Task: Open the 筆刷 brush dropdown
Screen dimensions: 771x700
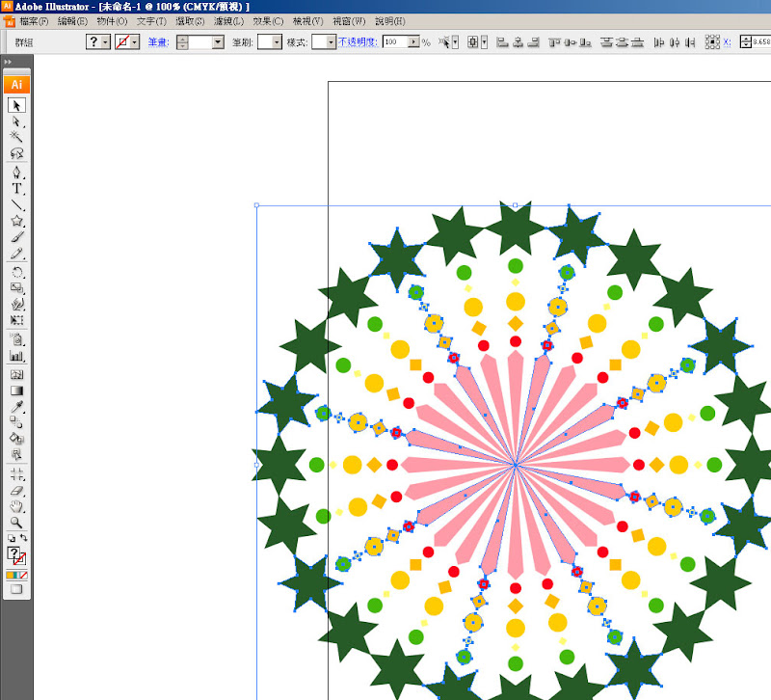Action: pos(277,42)
